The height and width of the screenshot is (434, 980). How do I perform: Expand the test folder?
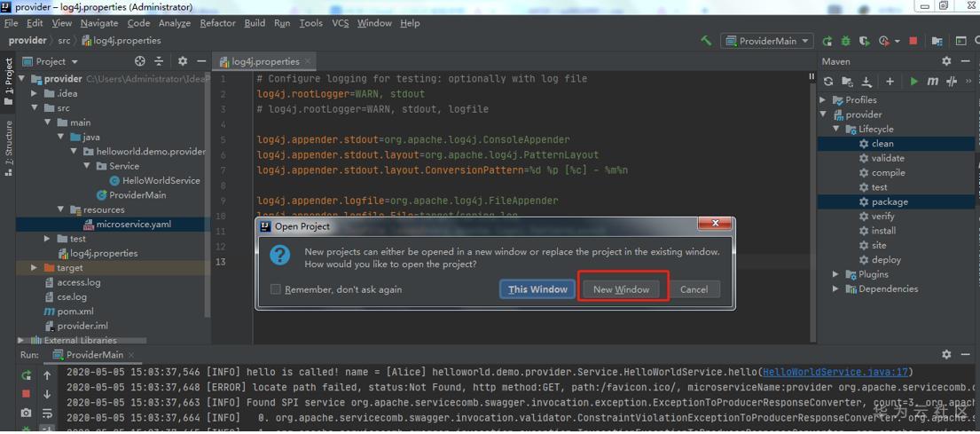48,239
